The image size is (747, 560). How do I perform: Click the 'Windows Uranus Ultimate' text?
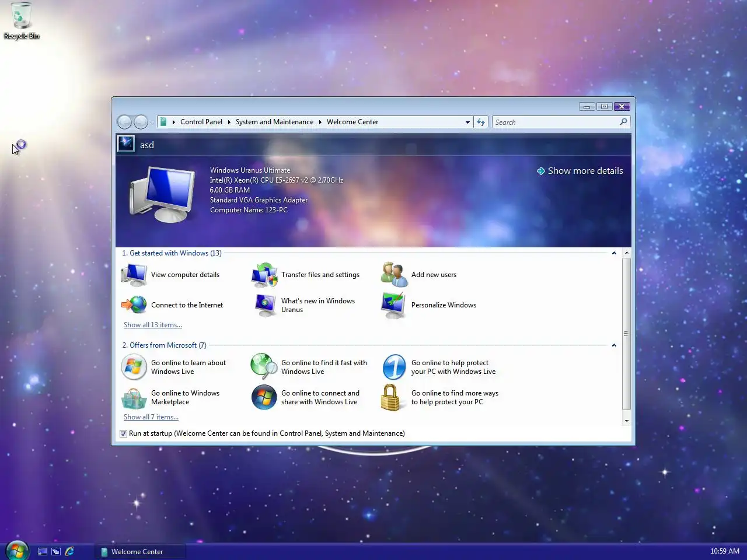click(250, 170)
